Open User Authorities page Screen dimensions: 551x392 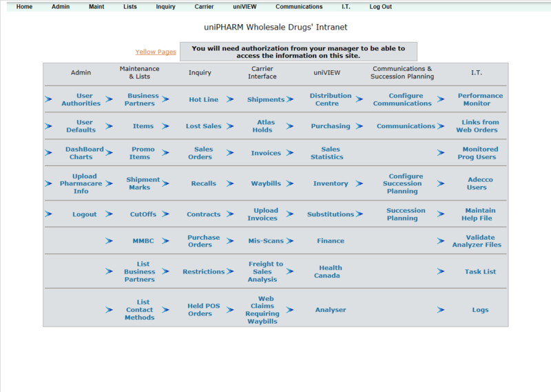81,99
